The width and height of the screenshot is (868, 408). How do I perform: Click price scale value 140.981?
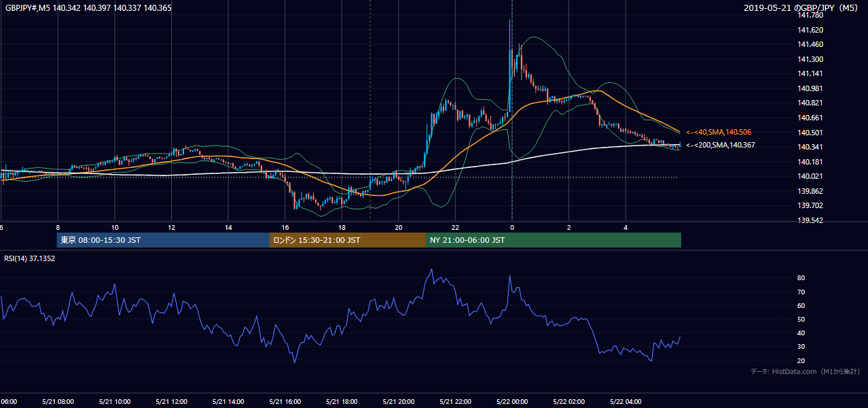point(810,88)
